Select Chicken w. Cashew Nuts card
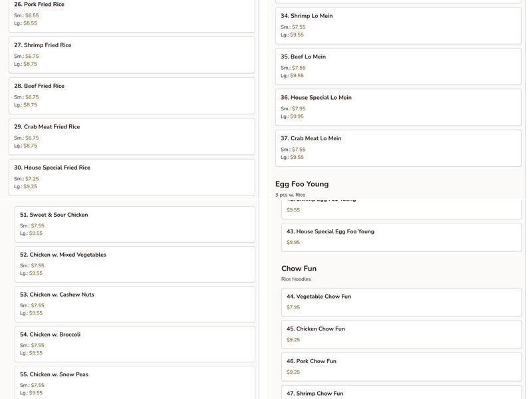 [134, 304]
